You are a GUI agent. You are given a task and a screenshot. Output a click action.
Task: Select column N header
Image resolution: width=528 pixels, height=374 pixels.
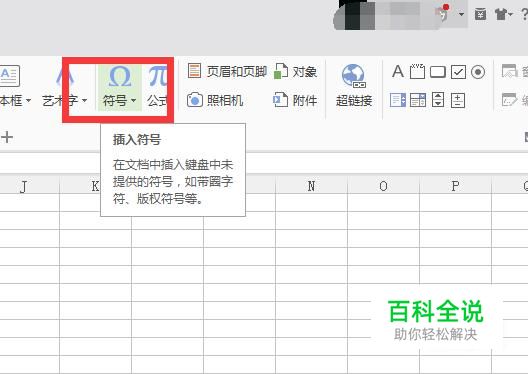click(x=311, y=186)
